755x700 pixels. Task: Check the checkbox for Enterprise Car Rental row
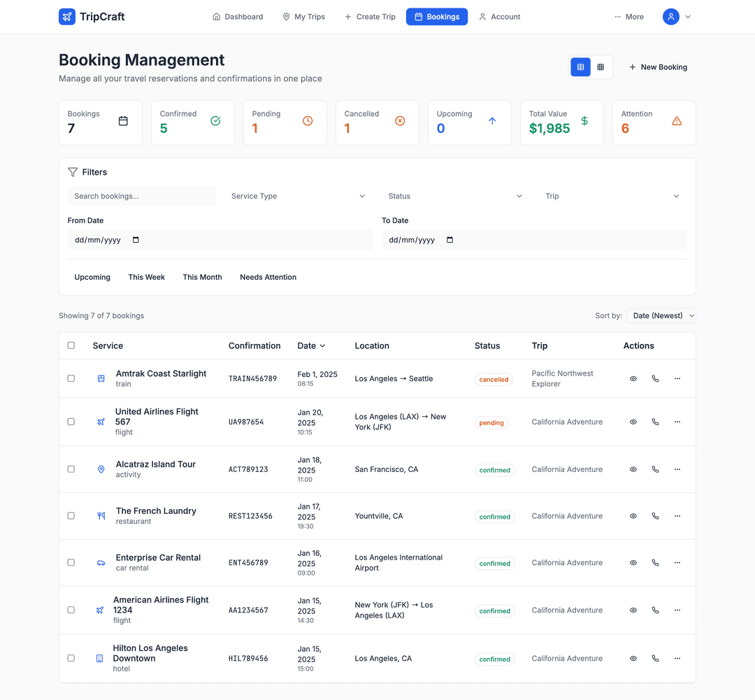71,562
